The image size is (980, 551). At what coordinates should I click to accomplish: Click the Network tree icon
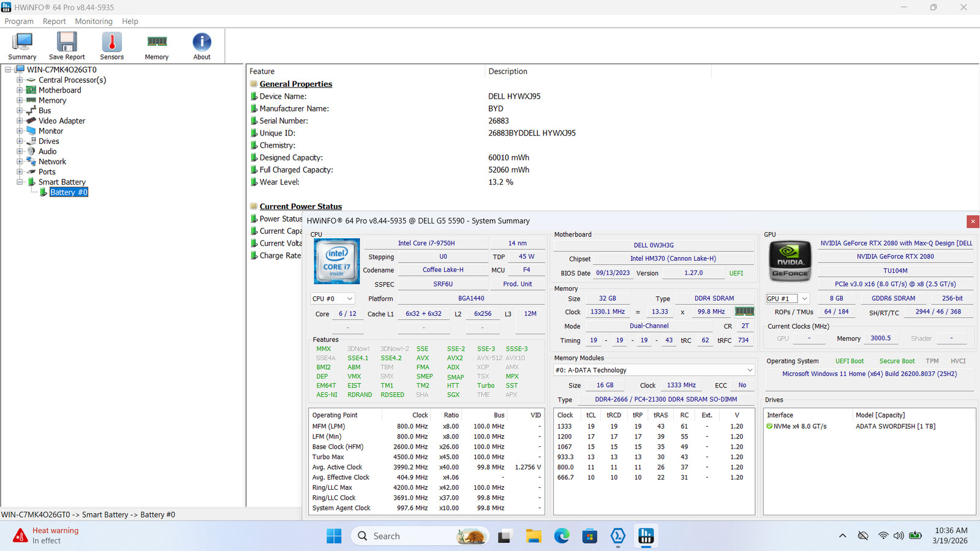[31, 162]
